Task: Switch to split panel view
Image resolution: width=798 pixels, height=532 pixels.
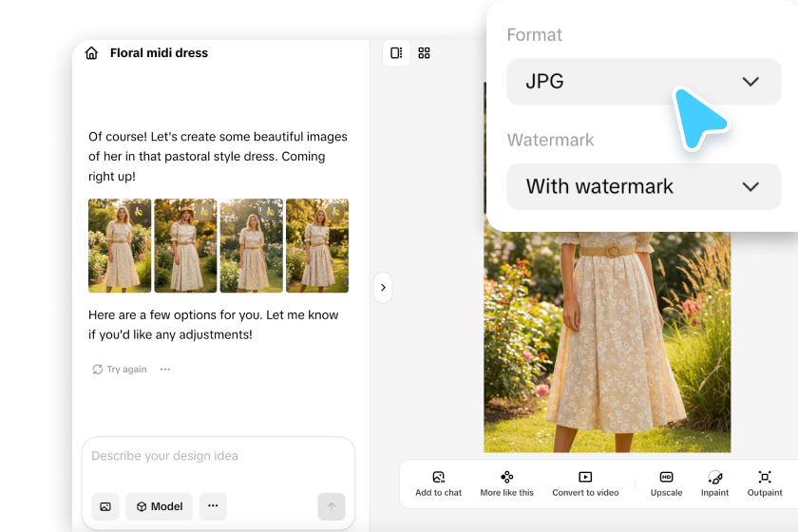Action: pos(396,53)
